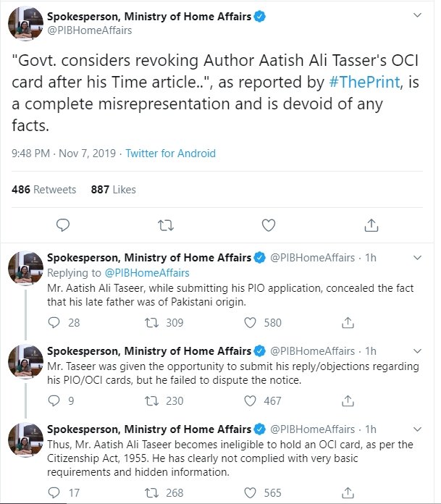View the 486 Retweets list

coord(44,189)
